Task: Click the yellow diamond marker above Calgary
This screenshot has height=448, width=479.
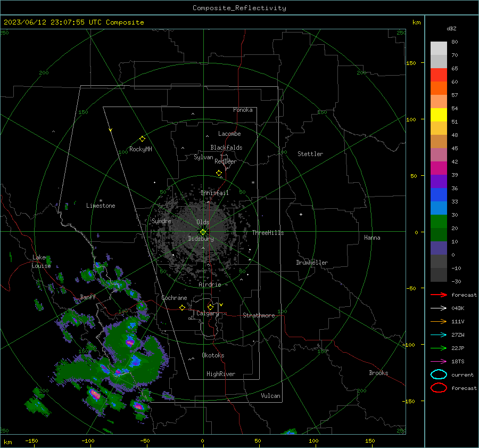Action: 210,307
